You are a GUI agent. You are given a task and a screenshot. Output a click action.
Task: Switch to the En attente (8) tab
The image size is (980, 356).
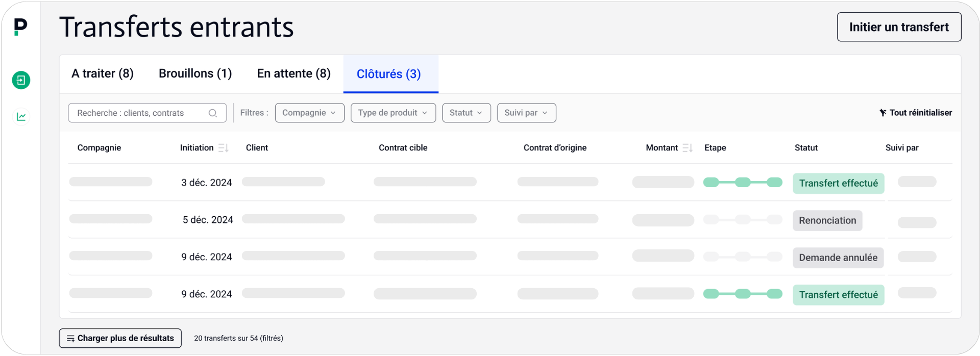[x=294, y=74]
